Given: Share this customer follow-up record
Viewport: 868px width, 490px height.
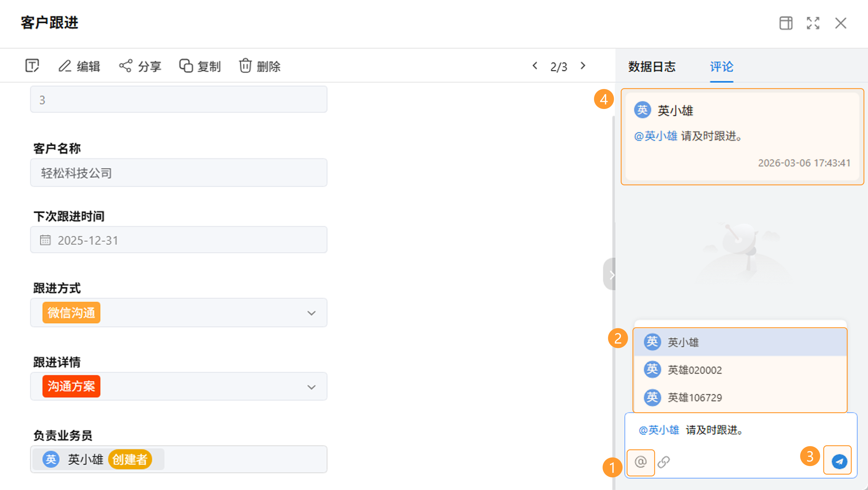Looking at the screenshot, I should click(140, 66).
